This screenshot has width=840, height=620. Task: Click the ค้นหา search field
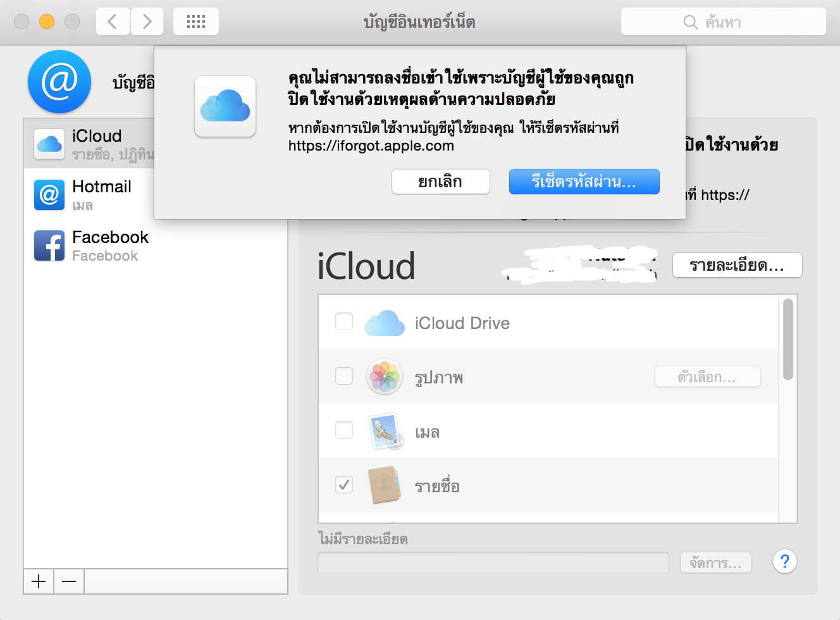pyautogui.click(x=723, y=22)
